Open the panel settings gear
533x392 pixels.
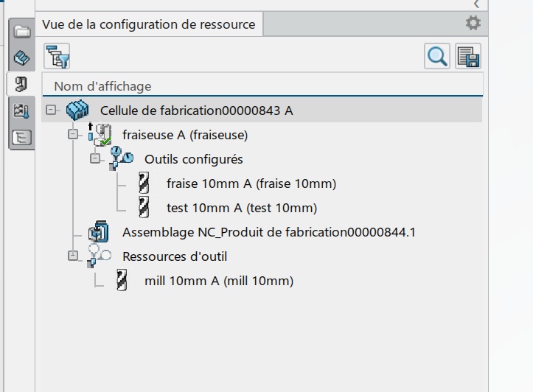473,23
